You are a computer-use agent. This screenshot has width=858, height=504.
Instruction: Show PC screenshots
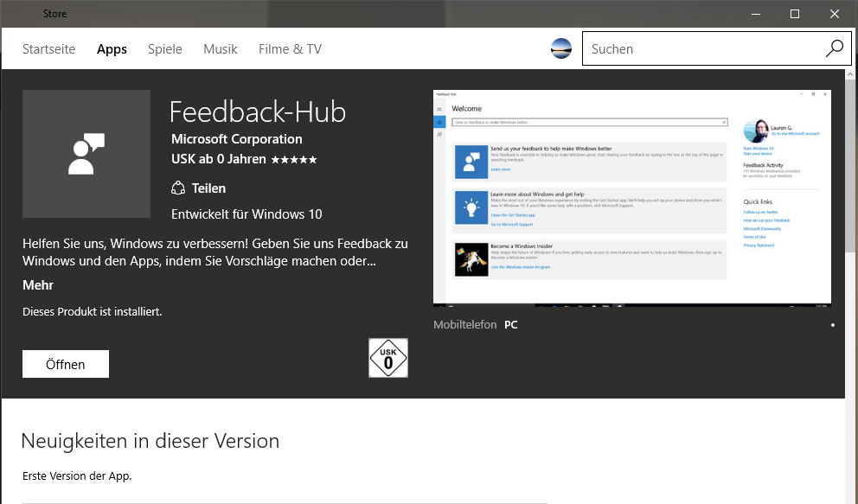[510, 325]
